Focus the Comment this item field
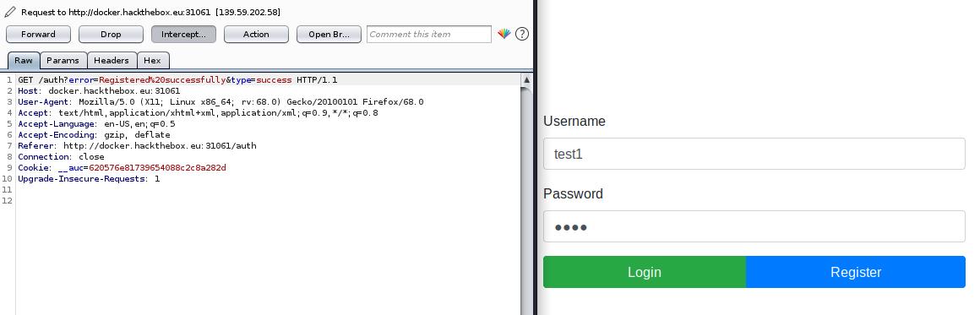The width and height of the screenshot is (980, 315). 429,35
